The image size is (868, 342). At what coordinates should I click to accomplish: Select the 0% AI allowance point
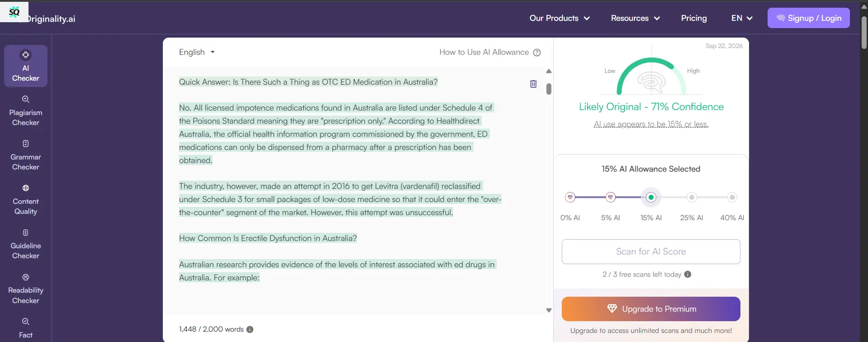(570, 197)
